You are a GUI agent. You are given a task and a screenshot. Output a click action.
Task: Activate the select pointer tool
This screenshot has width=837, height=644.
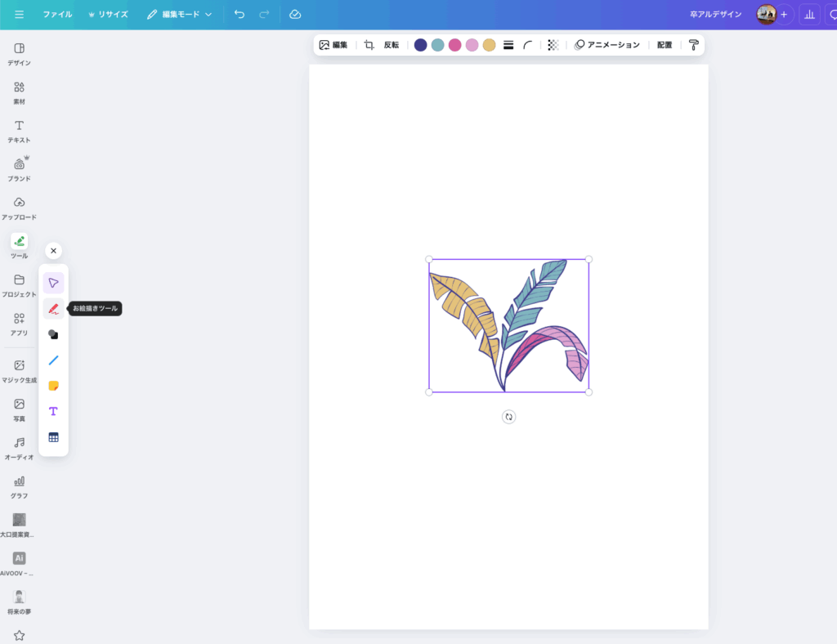[x=53, y=283]
